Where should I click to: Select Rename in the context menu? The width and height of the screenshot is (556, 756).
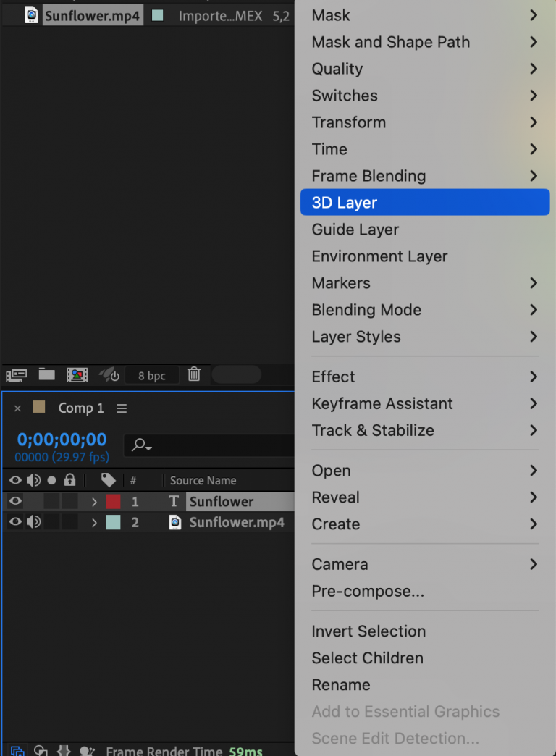pyautogui.click(x=341, y=684)
